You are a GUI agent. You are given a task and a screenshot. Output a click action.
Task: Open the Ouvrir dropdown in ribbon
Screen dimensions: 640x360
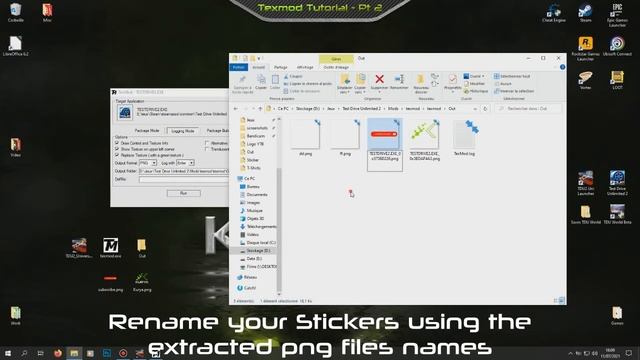coord(474,76)
